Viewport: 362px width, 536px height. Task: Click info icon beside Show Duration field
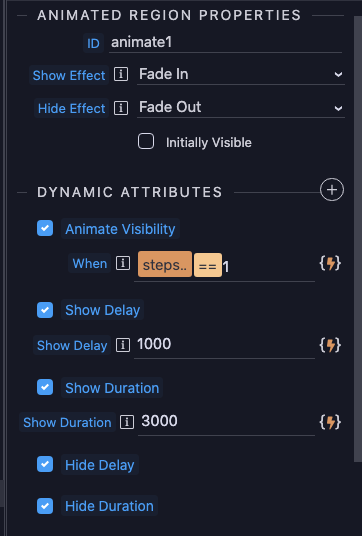pyautogui.click(x=126, y=422)
